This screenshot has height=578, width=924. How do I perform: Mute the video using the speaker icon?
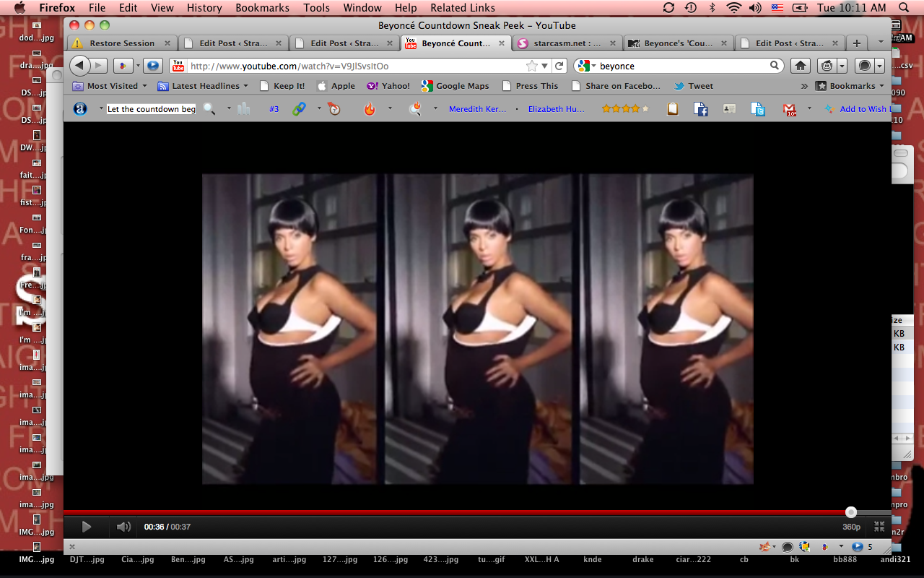123,527
